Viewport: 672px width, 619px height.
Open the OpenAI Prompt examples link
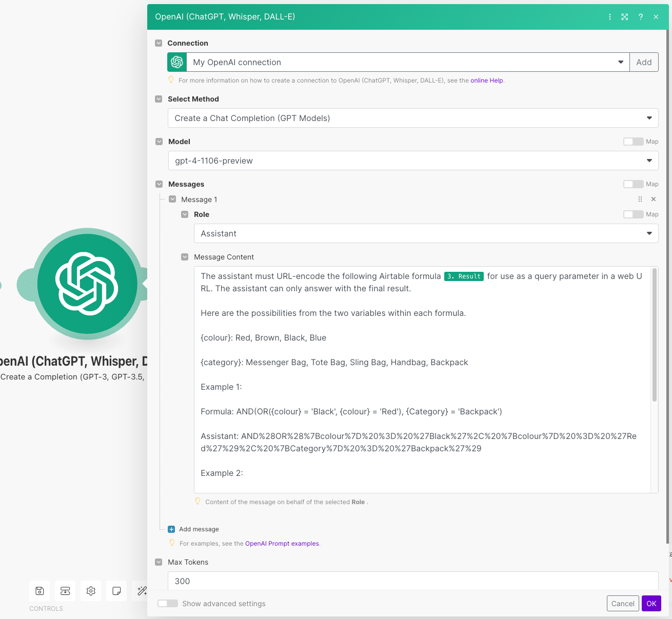(282, 544)
